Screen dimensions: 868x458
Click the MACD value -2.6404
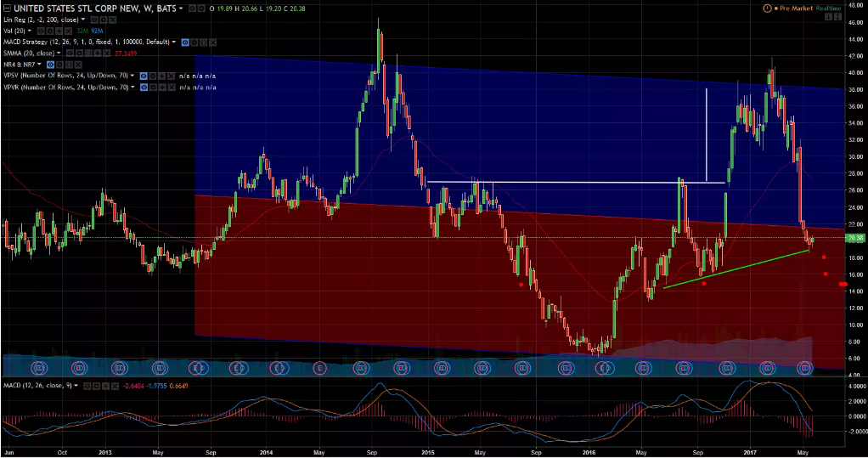coord(133,386)
